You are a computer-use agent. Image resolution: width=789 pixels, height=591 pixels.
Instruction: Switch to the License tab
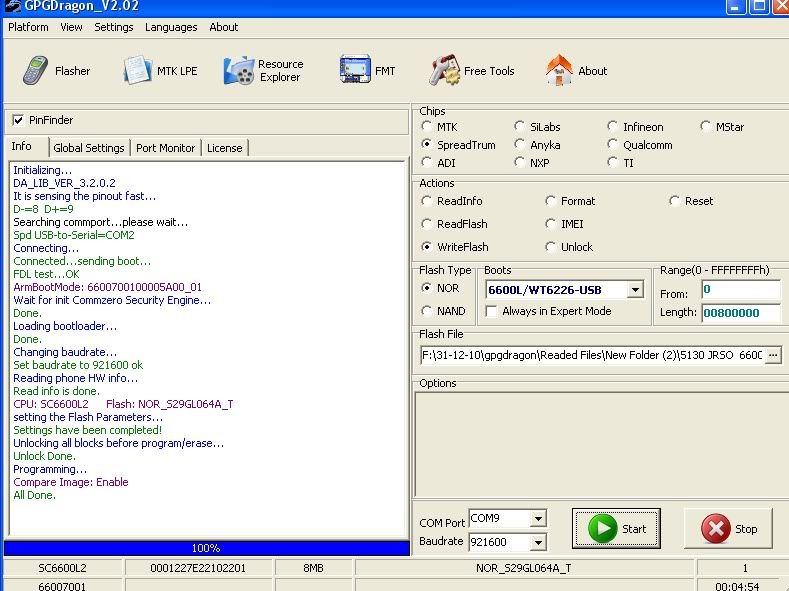(x=224, y=148)
